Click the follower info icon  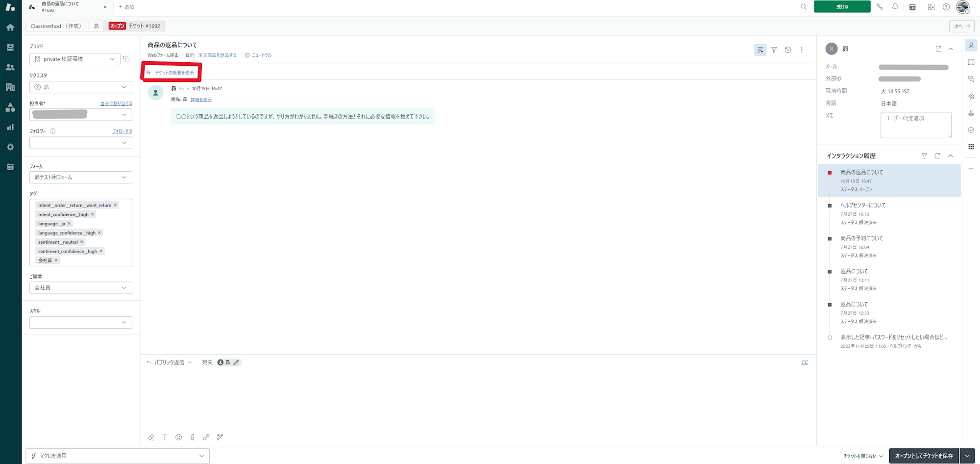click(x=53, y=131)
